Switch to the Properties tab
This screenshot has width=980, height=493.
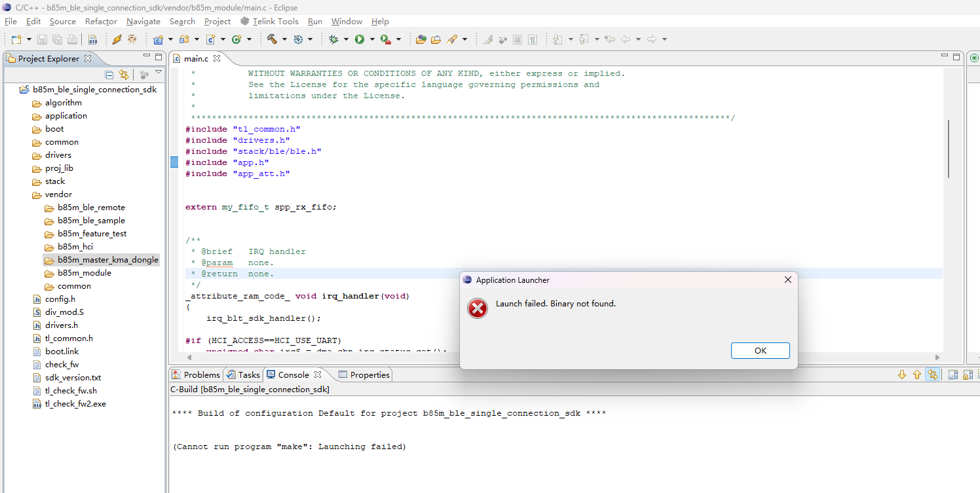[364, 374]
